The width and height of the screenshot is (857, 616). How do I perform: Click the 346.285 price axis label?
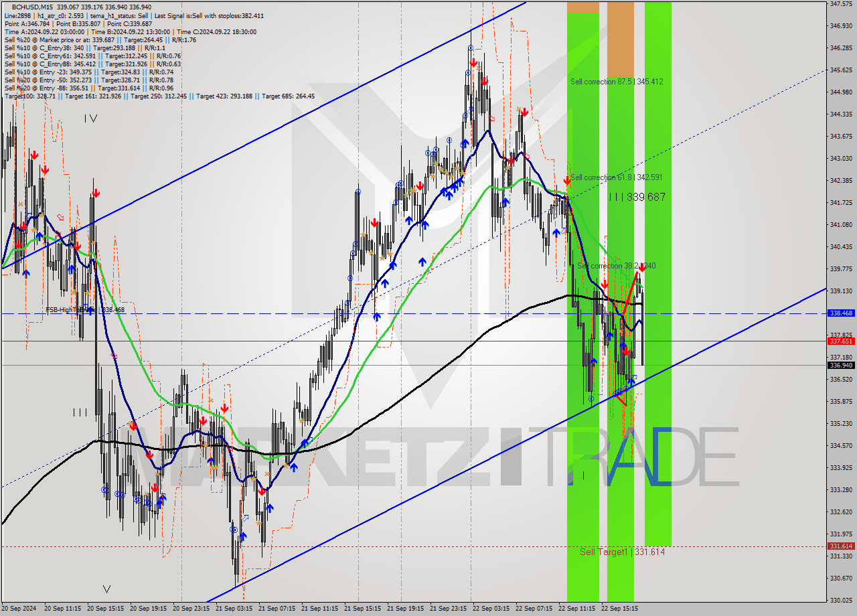click(x=841, y=48)
